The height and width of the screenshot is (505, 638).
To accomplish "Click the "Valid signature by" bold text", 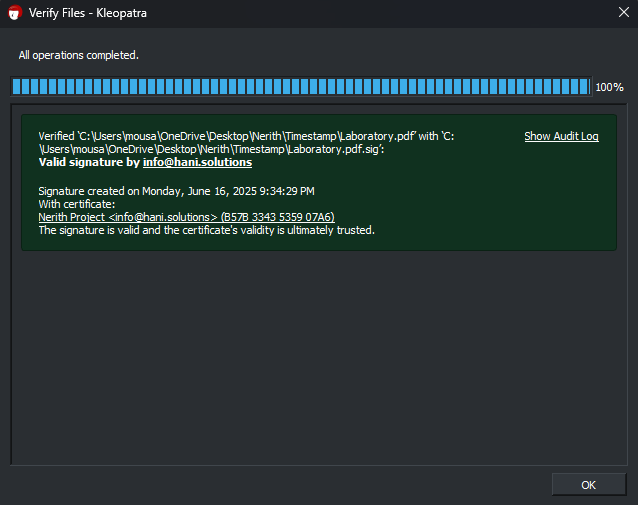I will (89, 162).
